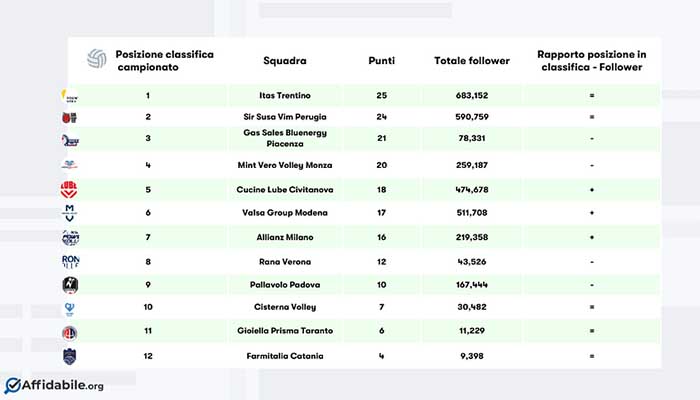The height and width of the screenshot is (400, 700).
Task: Click the Punti column header
Action: tap(382, 61)
